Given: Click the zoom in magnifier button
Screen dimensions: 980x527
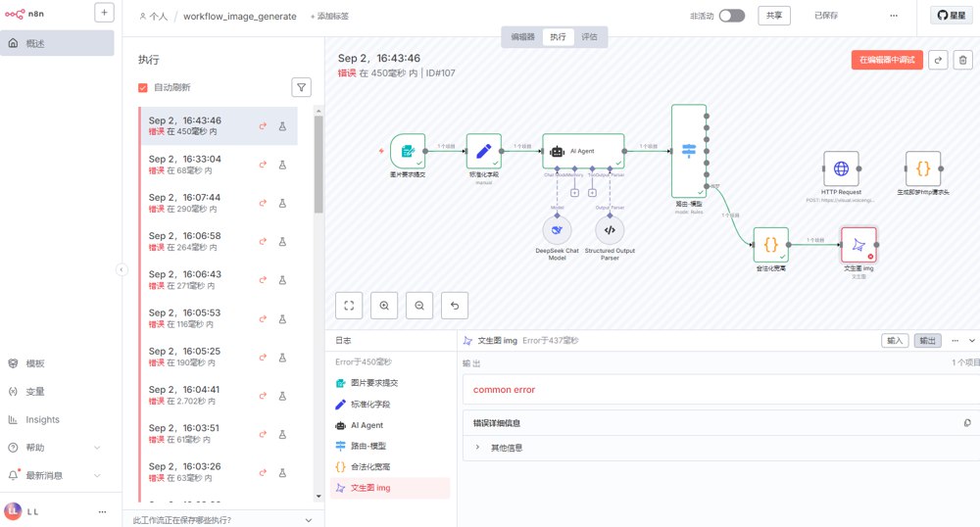Looking at the screenshot, I should pos(384,306).
